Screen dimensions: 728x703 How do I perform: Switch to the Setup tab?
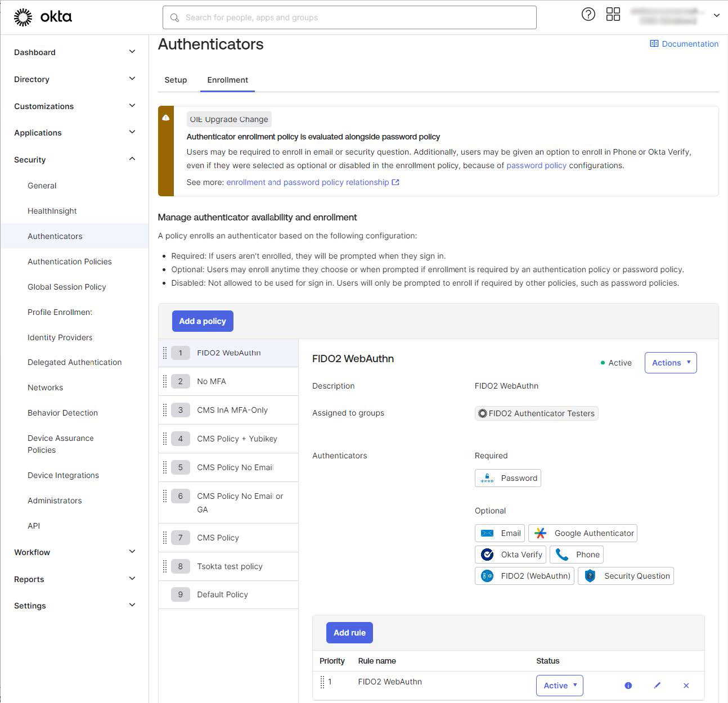pyautogui.click(x=176, y=80)
